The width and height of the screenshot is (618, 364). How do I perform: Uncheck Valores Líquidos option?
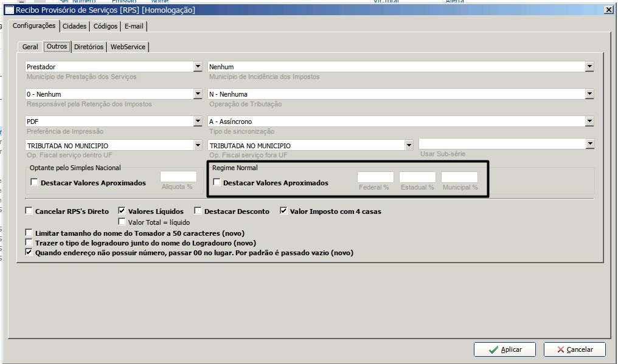point(122,211)
